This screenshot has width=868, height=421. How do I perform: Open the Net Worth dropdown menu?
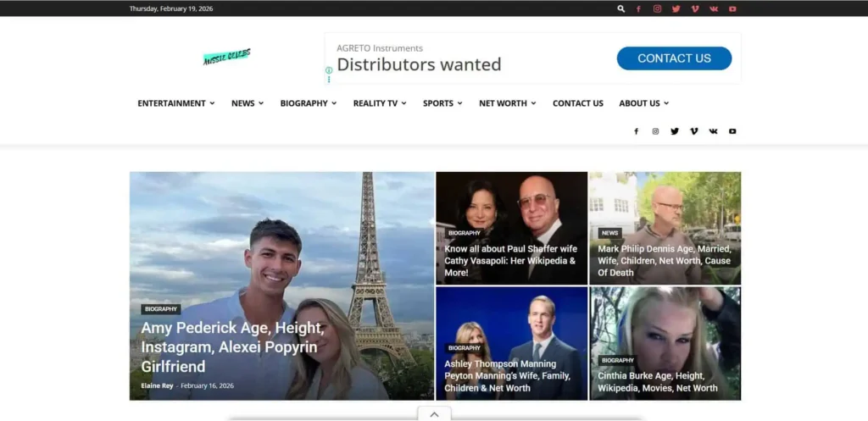(x=507, y=103)
